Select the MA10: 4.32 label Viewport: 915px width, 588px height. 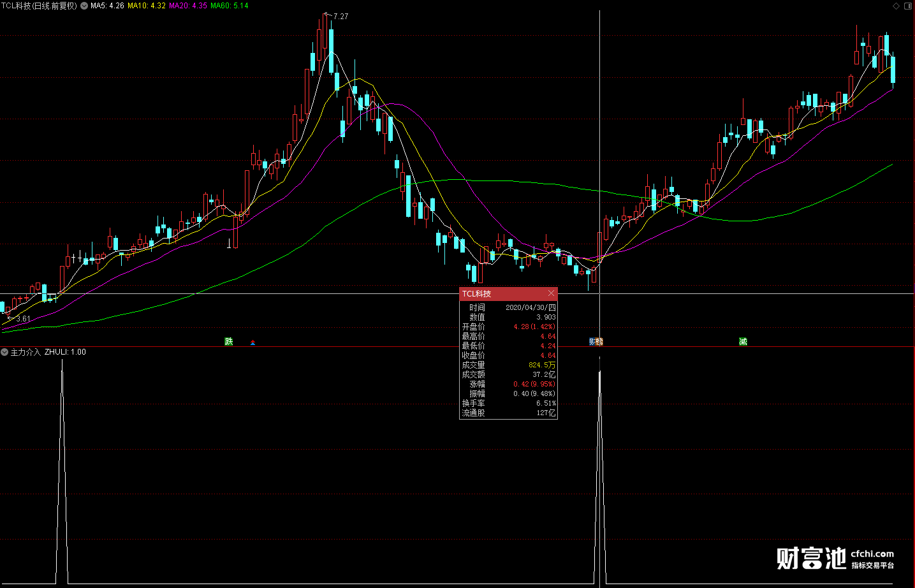click(x=147, y=6)
